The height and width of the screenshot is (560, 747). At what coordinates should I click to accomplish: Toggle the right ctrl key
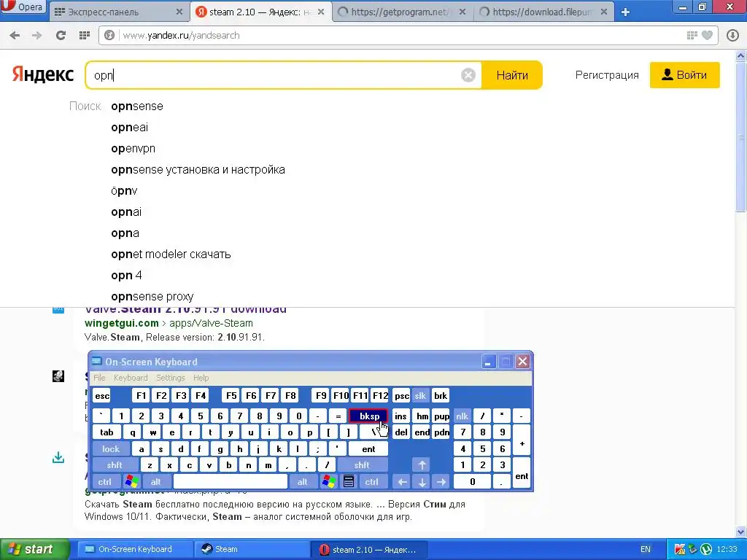(371, 482)
